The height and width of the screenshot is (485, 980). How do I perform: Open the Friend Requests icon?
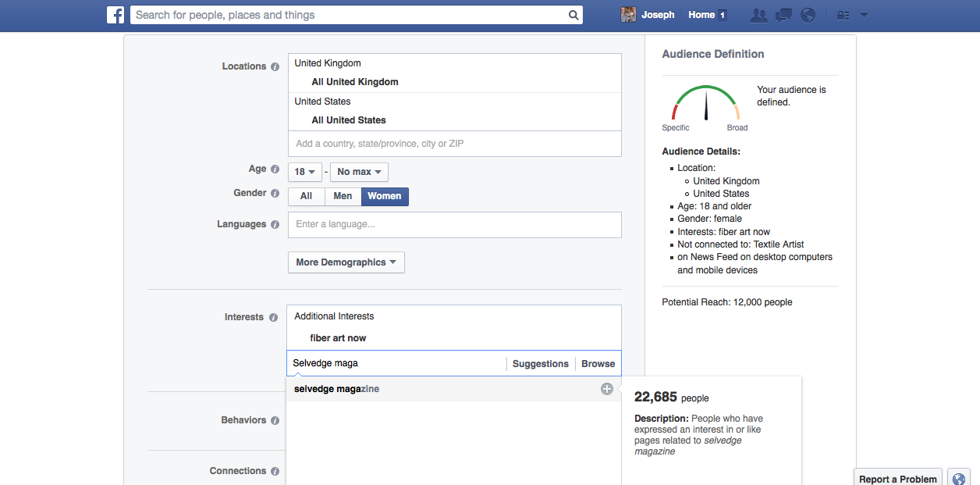coord(758,15)
